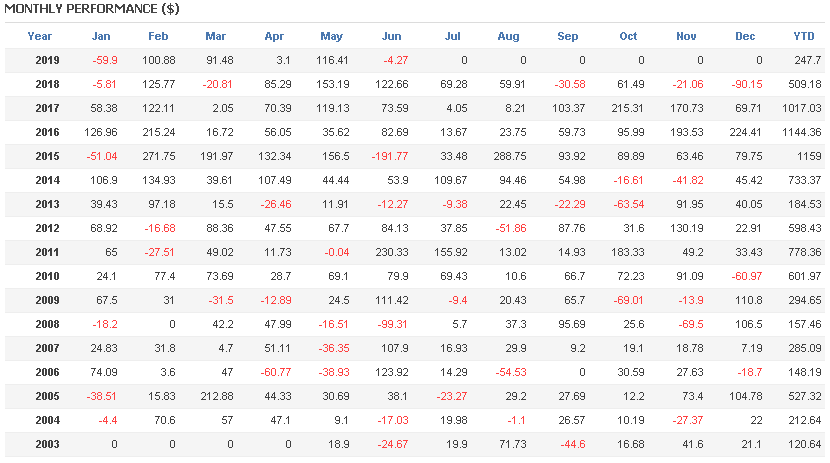
Task: Click the Mar column header
Action: (215, 36)
